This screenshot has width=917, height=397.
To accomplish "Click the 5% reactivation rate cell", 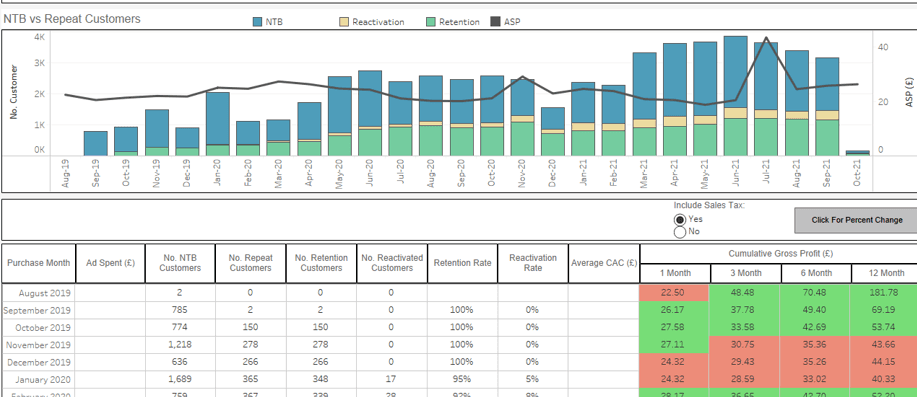I will [x=532, y=379].
